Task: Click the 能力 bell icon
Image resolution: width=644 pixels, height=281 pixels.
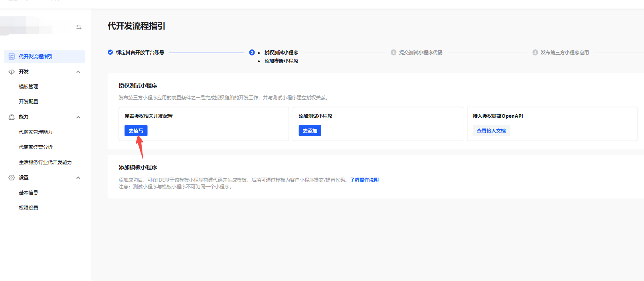Action: [12, 117]
